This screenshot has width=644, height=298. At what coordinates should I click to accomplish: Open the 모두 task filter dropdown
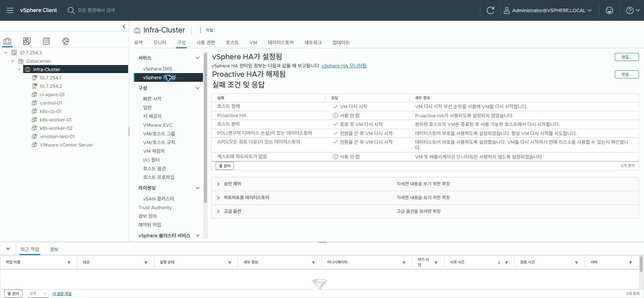tap(38, 294)
